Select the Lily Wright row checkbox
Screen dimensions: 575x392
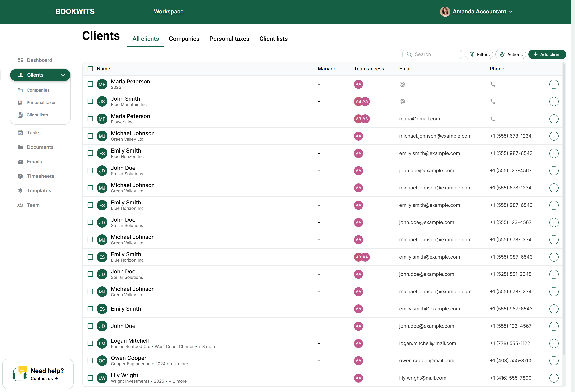pos(90,378)
